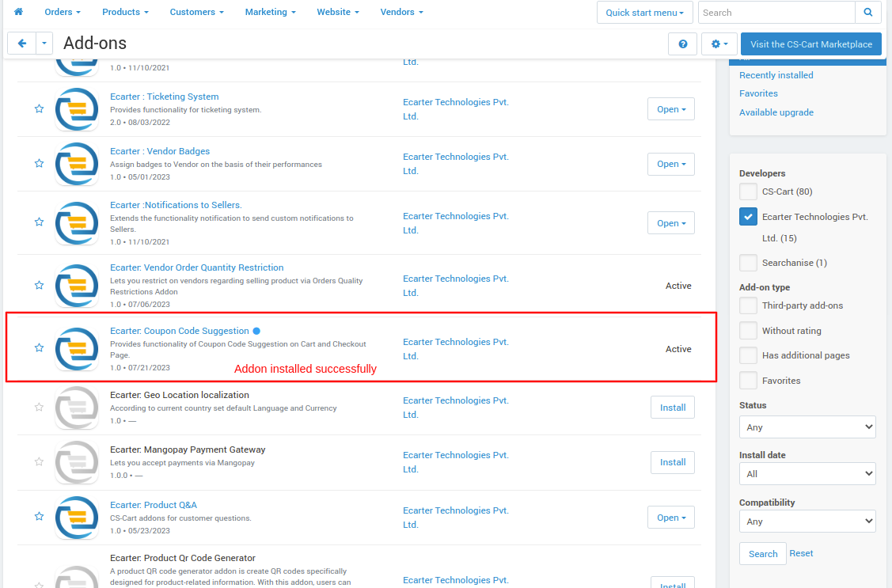Star the Notifications to Sellers add-on
The height and width of the screenshot is (588, 892).
pyautogui.click(x=39, y=222)
